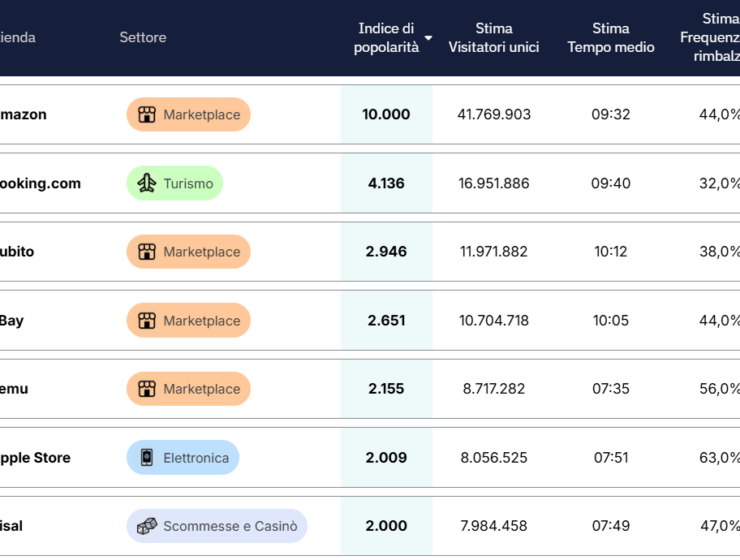This screenshot has height=560, width=740.
Task: Click unique visitors value 41.769.903
Action: tap(494, 115)
